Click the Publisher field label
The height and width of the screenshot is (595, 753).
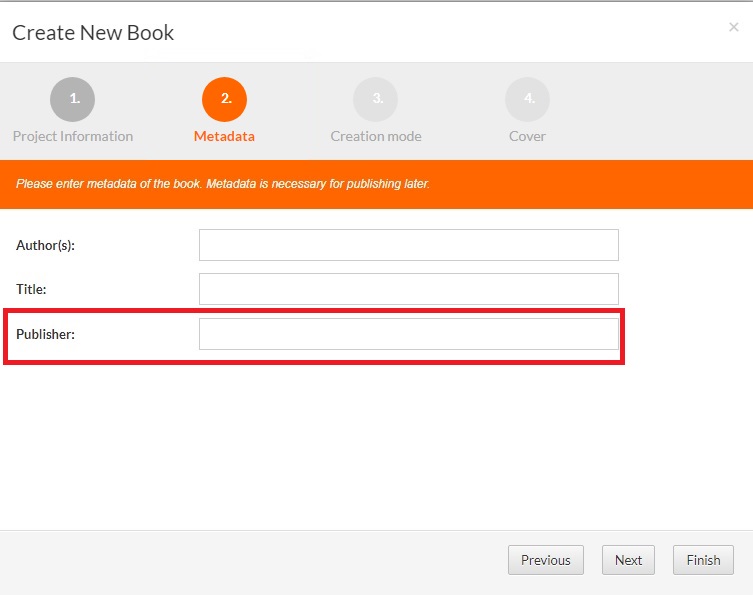click(x=46, y=334)
